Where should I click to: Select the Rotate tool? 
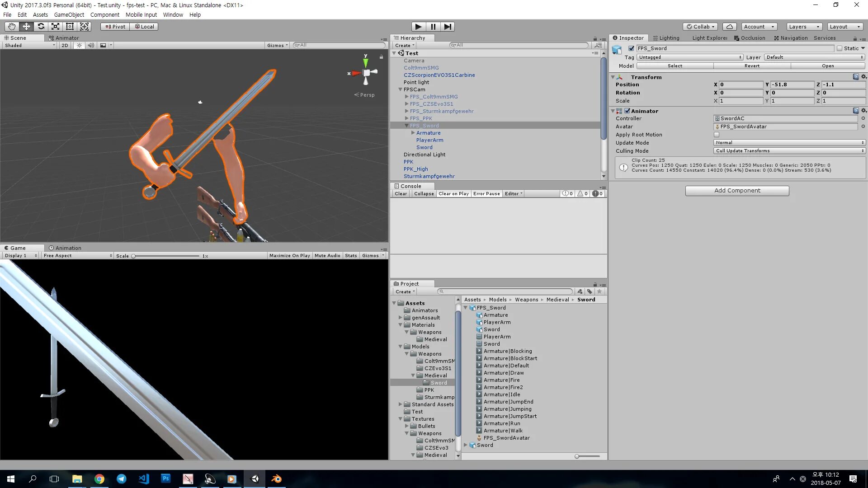pos(41,27)
